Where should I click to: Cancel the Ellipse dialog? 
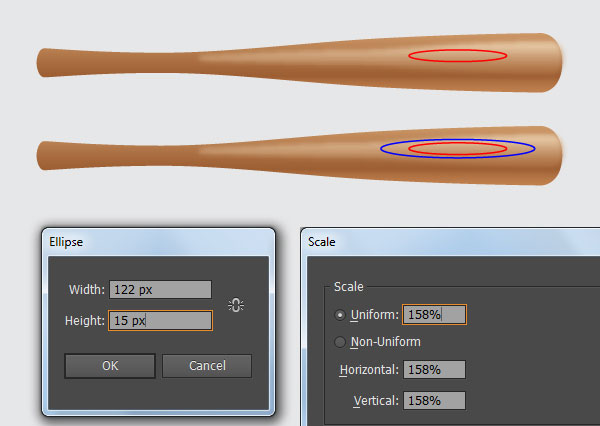click(207, 366)
